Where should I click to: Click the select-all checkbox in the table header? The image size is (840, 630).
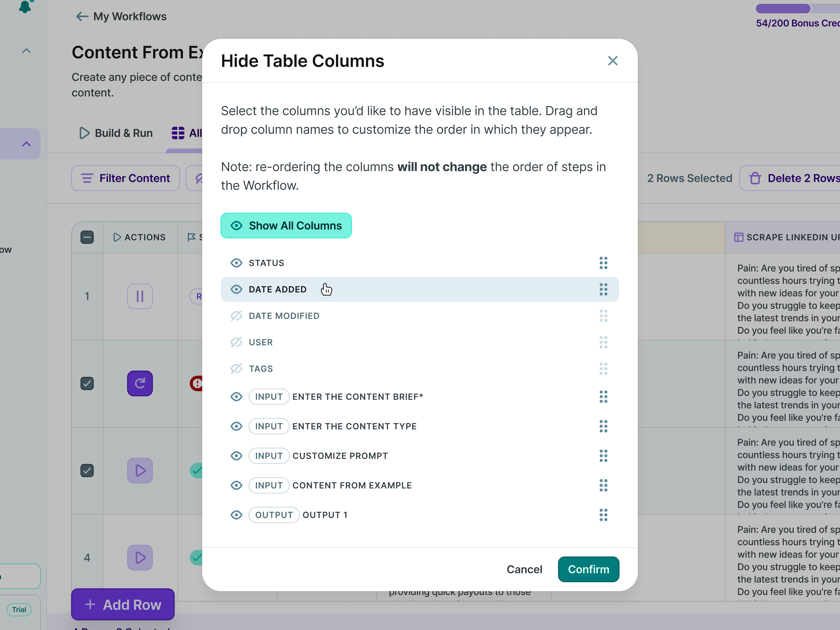(87, 237)
